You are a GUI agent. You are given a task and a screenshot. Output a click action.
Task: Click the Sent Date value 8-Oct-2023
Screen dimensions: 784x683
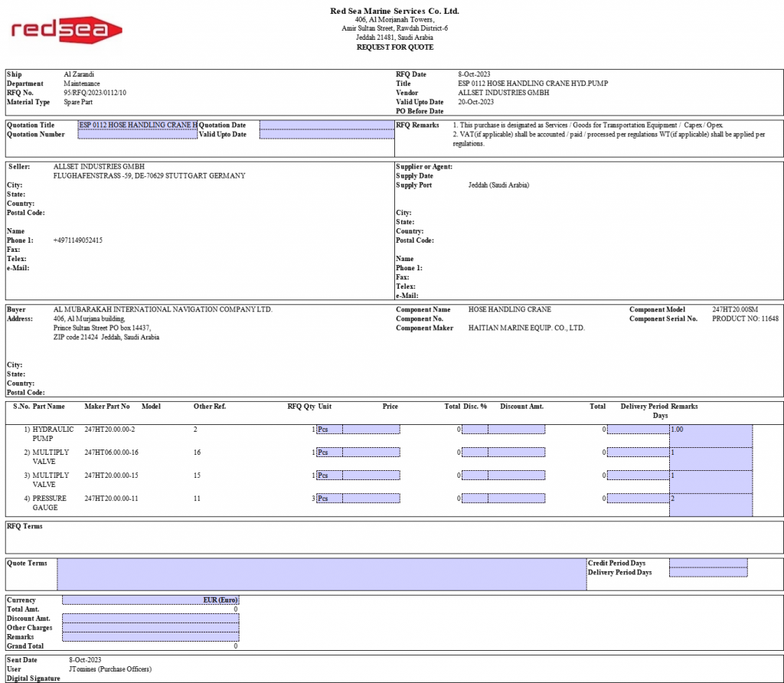point(85,660)
